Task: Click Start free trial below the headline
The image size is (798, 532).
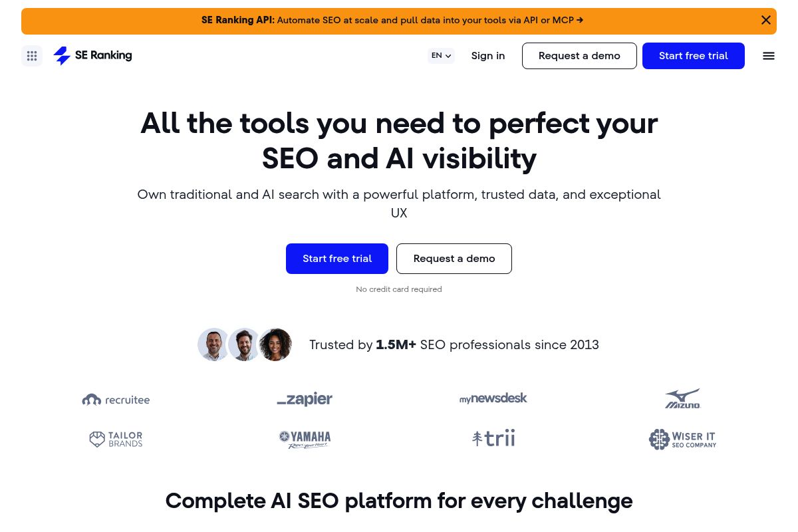Action: [337, 259]
